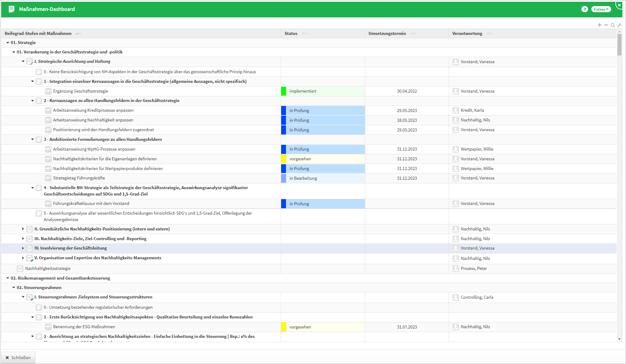Image resolution: width=626 pixels, height=364 pixels.
Task: Toggle sort on Verantwortung column
Action: click(x=489, y=33)
